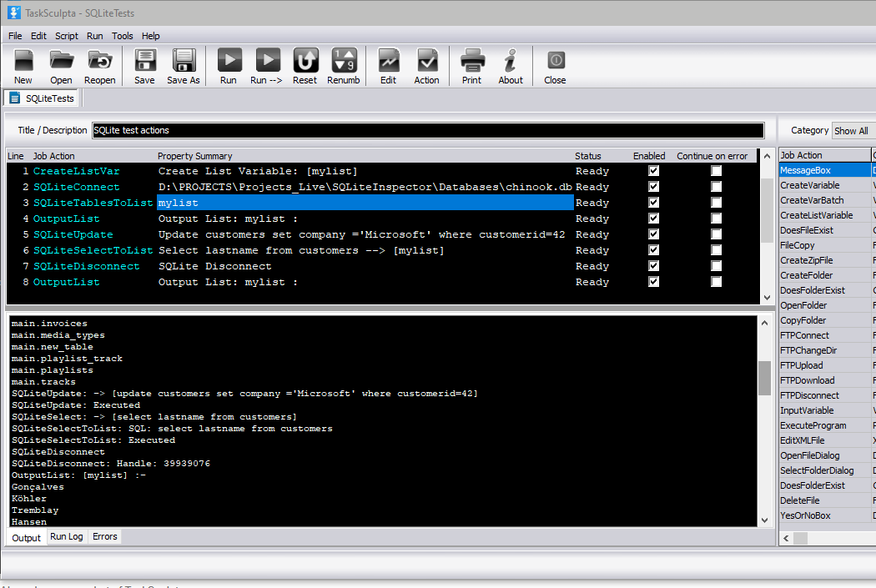Switch to the Run Log tab

point(67,536)
